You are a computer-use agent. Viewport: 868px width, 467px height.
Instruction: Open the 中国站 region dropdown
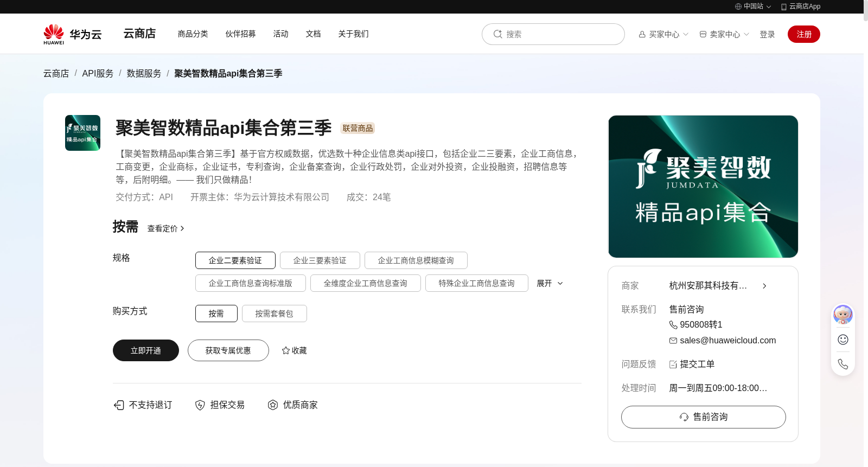pyautogui.click(x=753, y=7)
